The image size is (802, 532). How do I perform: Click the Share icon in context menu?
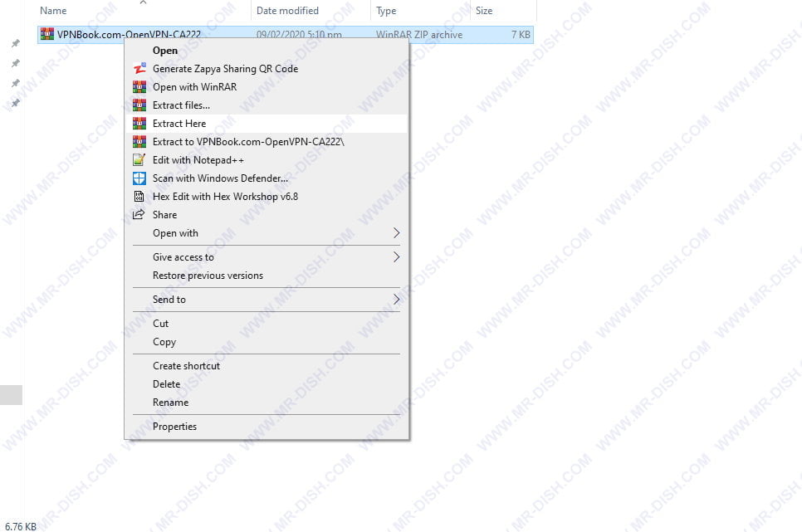pyautogui.click(x=139, y=215)
